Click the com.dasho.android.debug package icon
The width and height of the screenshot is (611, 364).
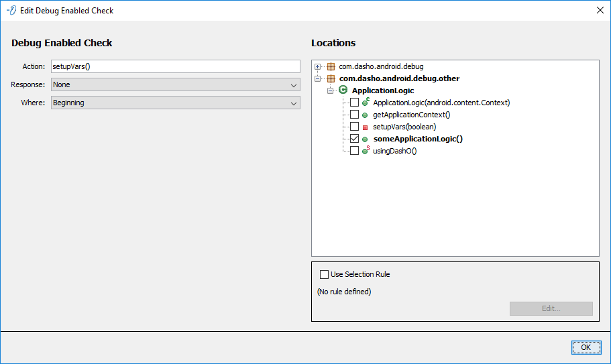331,66
